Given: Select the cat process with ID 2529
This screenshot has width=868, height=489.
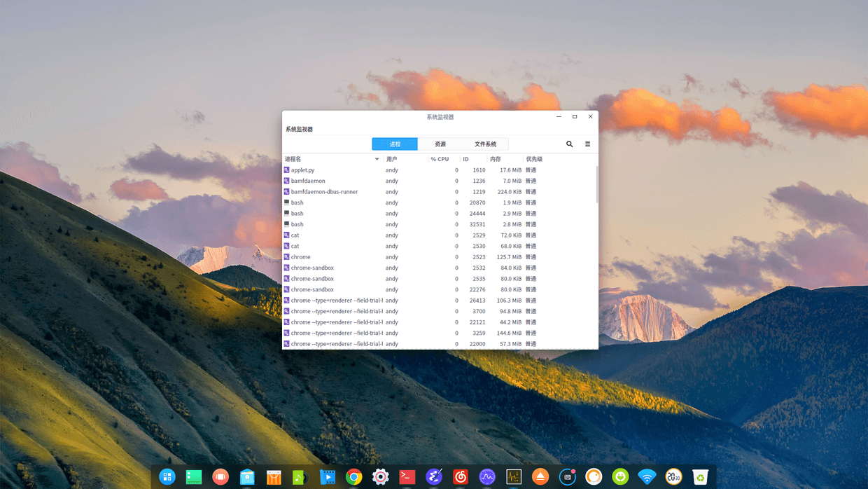Looking at the screenshot, I should 440,235.
